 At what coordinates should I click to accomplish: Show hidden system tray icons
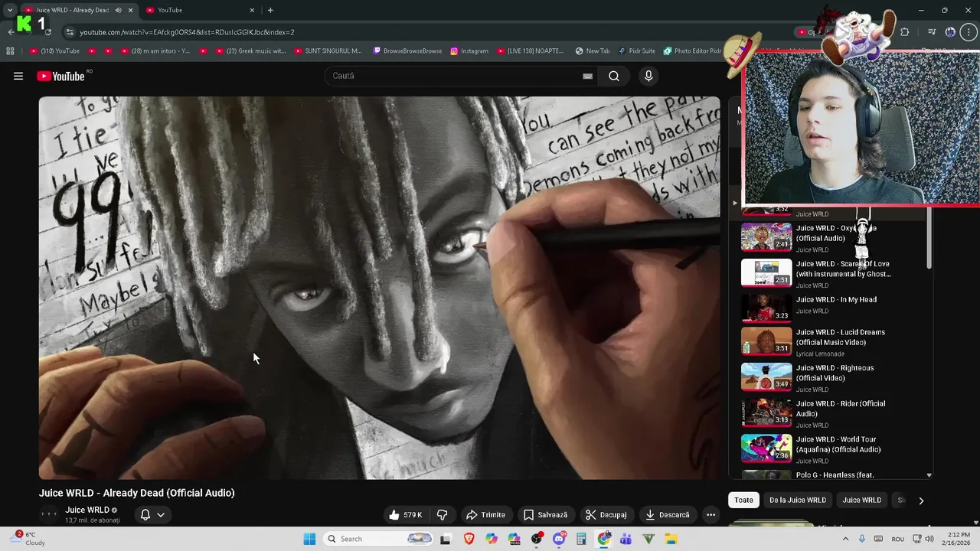[x=845, y=539]
